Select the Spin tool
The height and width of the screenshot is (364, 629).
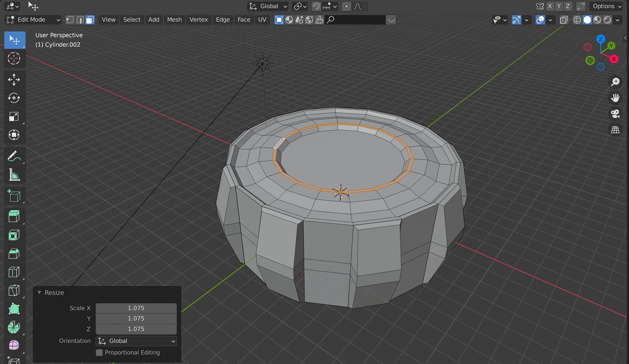[x=14, y=327]
